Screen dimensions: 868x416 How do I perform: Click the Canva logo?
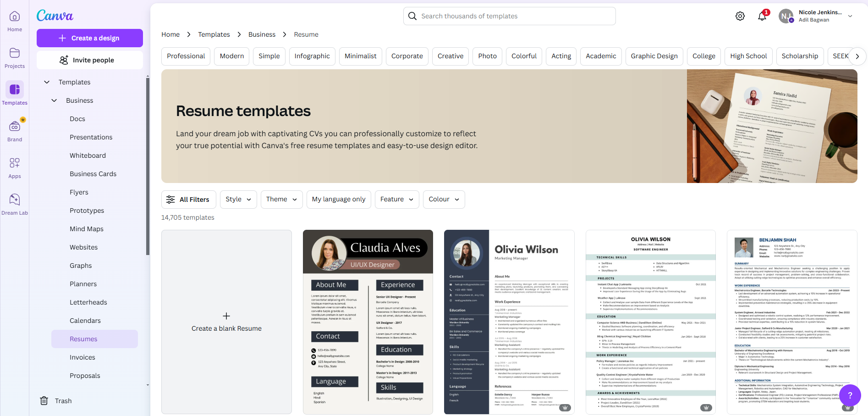55,16
